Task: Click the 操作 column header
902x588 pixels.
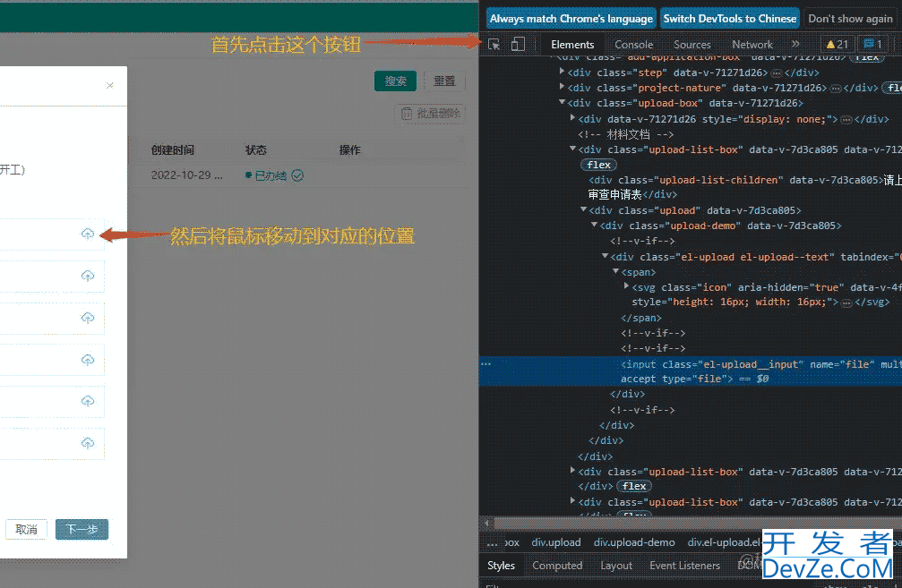Action: pos(349,150)
